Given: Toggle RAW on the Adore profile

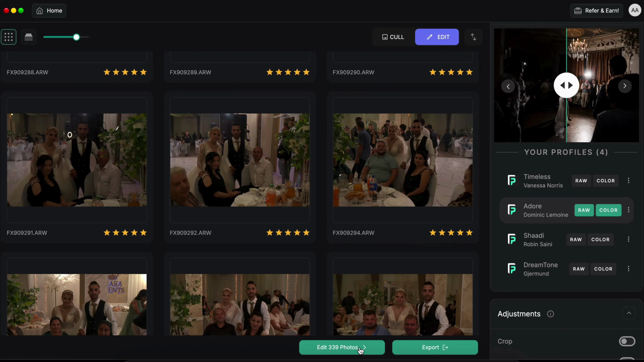Looking at the screenshot, I should coord(584,210).
